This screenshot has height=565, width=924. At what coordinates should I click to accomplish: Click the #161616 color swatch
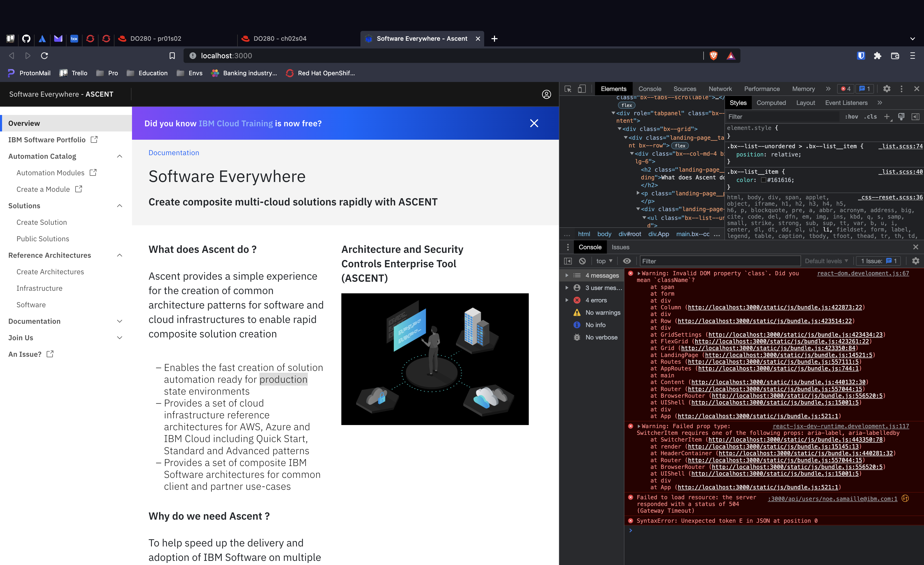(x=763, y=180)
